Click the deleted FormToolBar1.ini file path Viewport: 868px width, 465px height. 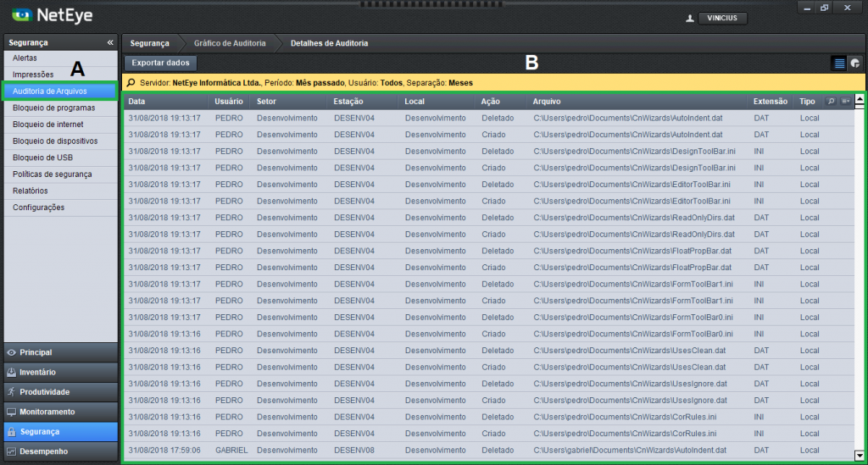click(x=633, y=284)
